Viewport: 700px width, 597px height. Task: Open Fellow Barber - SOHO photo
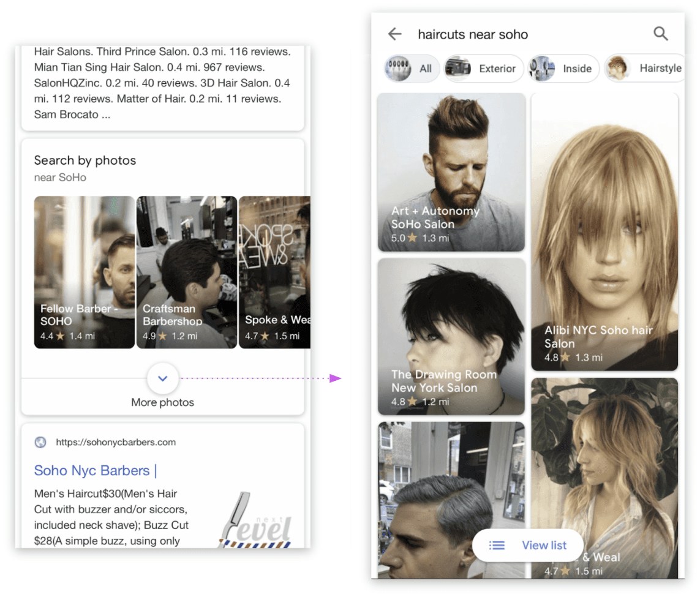pos(85,272)
